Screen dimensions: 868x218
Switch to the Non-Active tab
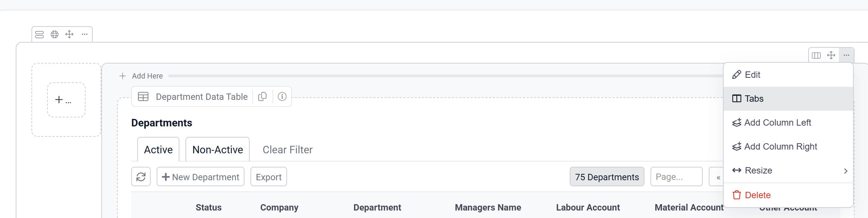(x=218, y=150)
